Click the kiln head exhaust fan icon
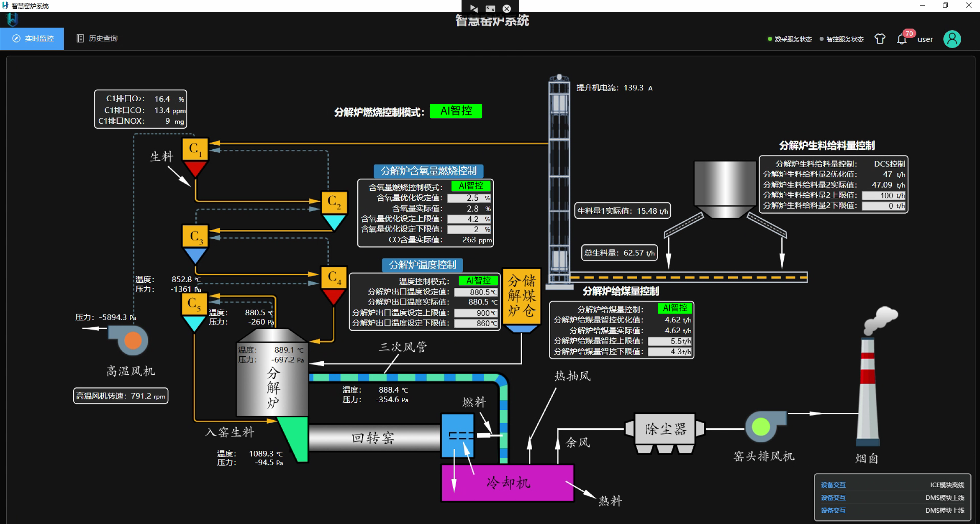 pos(762,427)
